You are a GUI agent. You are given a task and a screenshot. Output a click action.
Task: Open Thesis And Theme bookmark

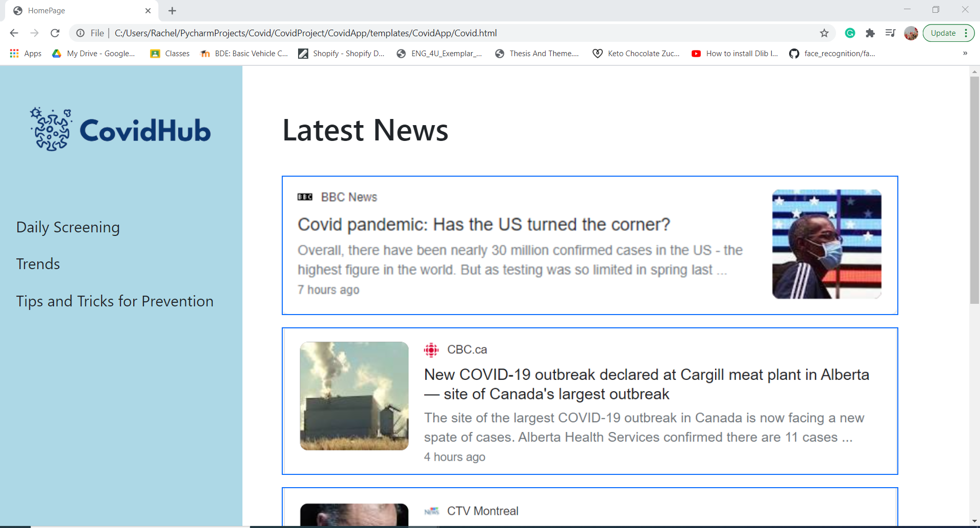click(x=537, y=53)
